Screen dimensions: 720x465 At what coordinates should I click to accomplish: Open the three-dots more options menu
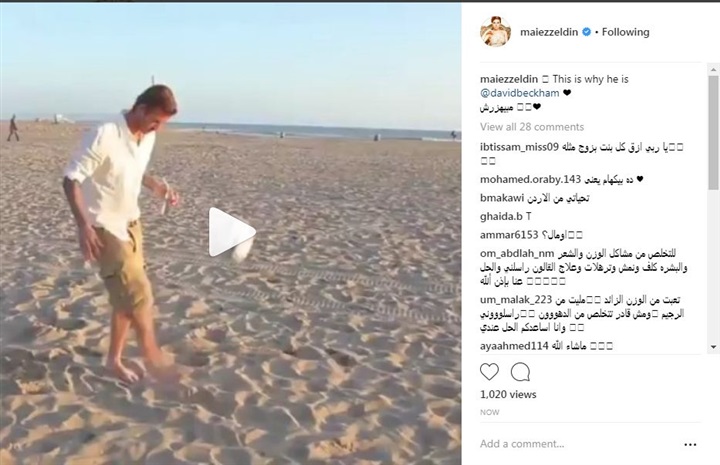point(690,444)
